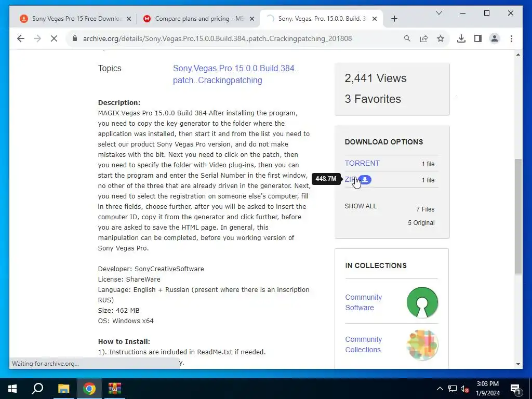Expand the Chrome tab search dropdown
532x399 pixels.
click(x=438, y=13)
